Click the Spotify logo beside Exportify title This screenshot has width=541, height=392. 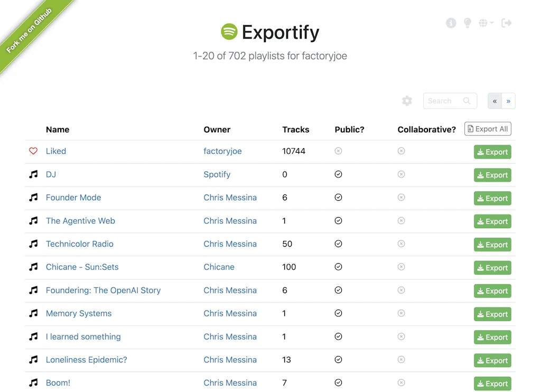pyautogui.click(x=228, y=32)
